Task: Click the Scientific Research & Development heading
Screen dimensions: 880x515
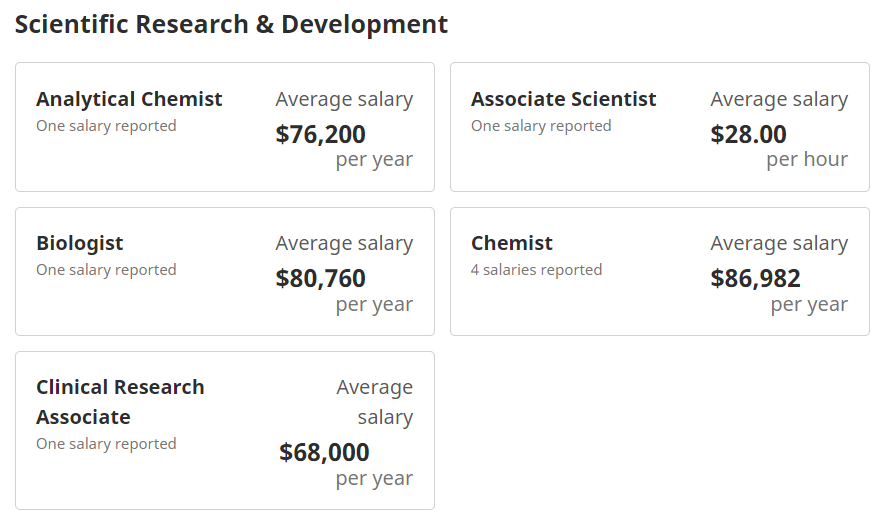Action: coord(231,25)
